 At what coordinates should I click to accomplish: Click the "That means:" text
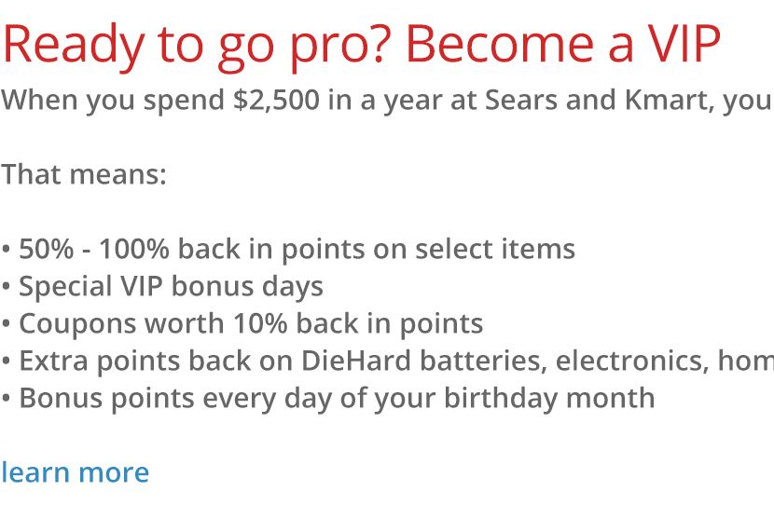coord(84,174)
